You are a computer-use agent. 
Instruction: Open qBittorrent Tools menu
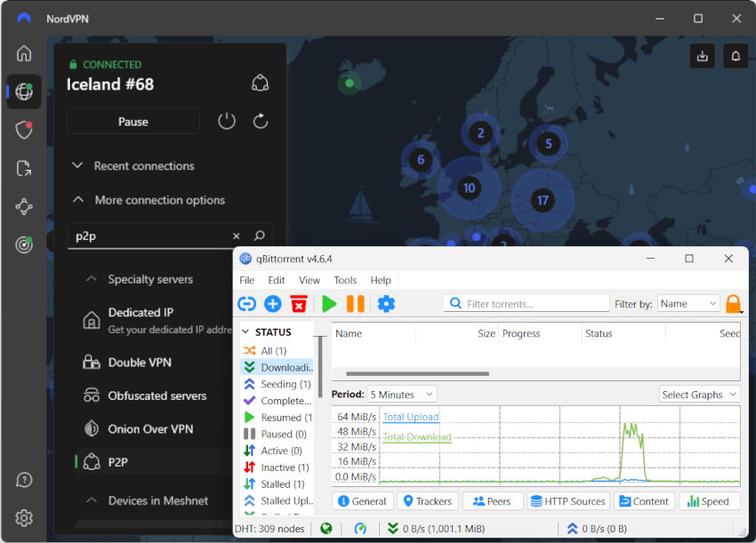point(345,280)
